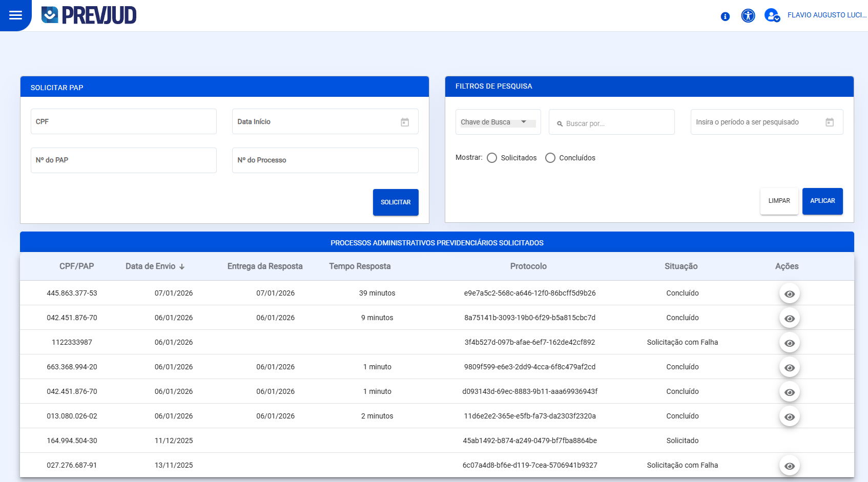Select the Solicitados radio option
Screen dimensions: 868x482
click(492, 158)
